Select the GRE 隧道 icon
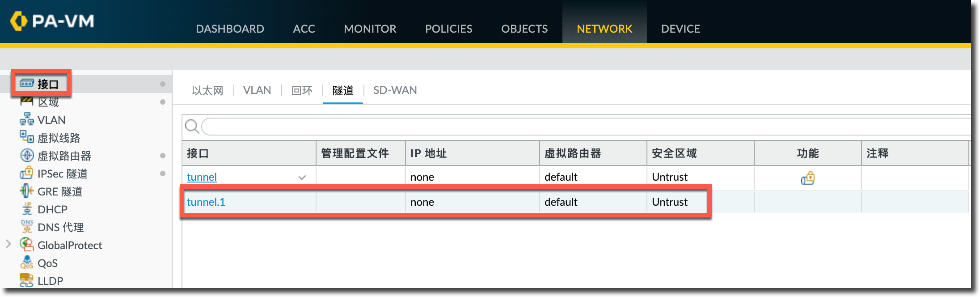This screenshot has height=297, width=980. [x=27, y=191]
